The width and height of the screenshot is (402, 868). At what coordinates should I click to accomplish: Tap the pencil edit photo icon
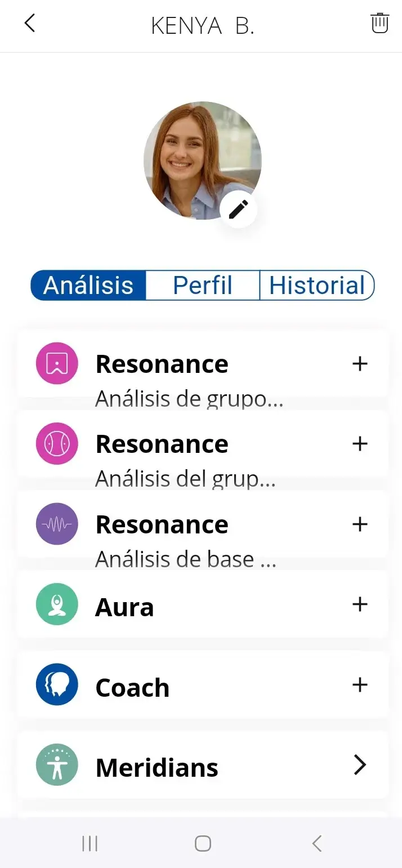click(x=238, y=210)
